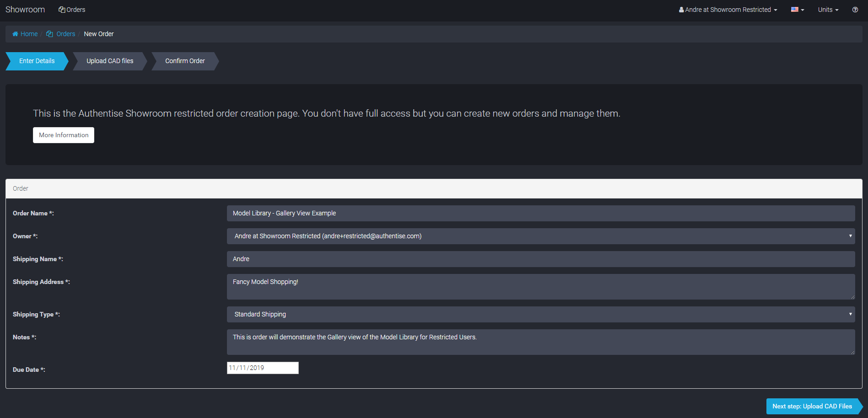This screenshot has height=418, width=868.
Task: Click the Notes text area
Action: [540, 342]
